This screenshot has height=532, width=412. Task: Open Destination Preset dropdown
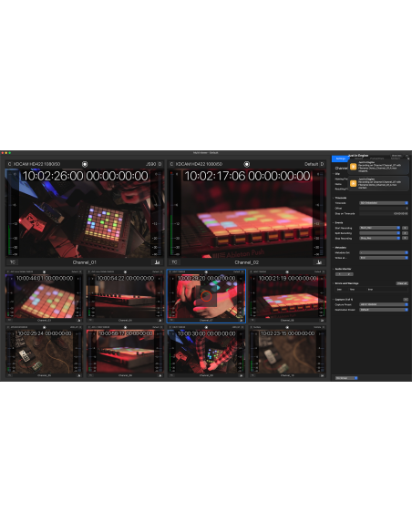pos(384,310)
